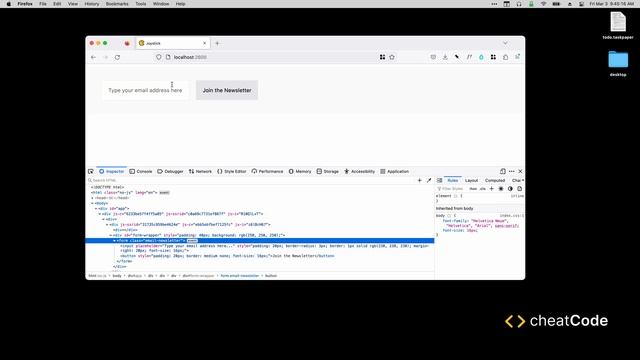Collapse the div id app node
Screen dimensions: 640x360
pyautogui.click(x=96, y=209)
